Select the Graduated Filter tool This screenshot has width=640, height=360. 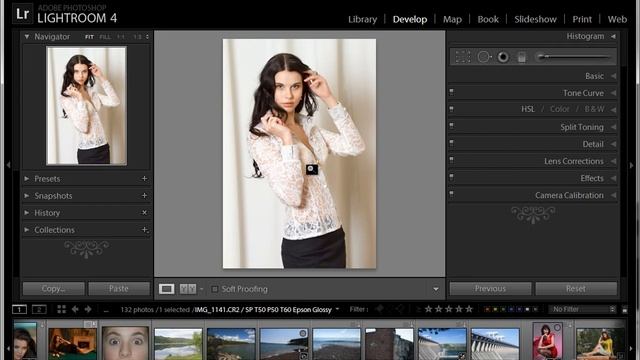[x=522, y=57]
